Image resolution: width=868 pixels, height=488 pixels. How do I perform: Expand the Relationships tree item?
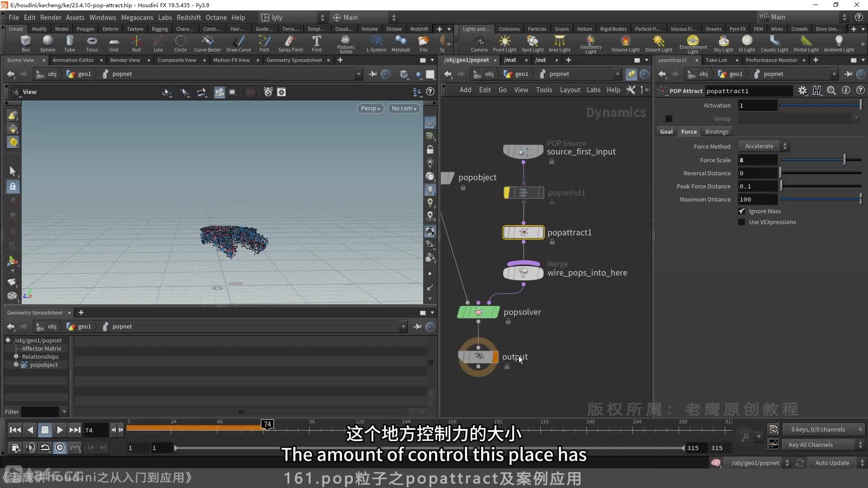pyautogui.click(x=16, y=357)
